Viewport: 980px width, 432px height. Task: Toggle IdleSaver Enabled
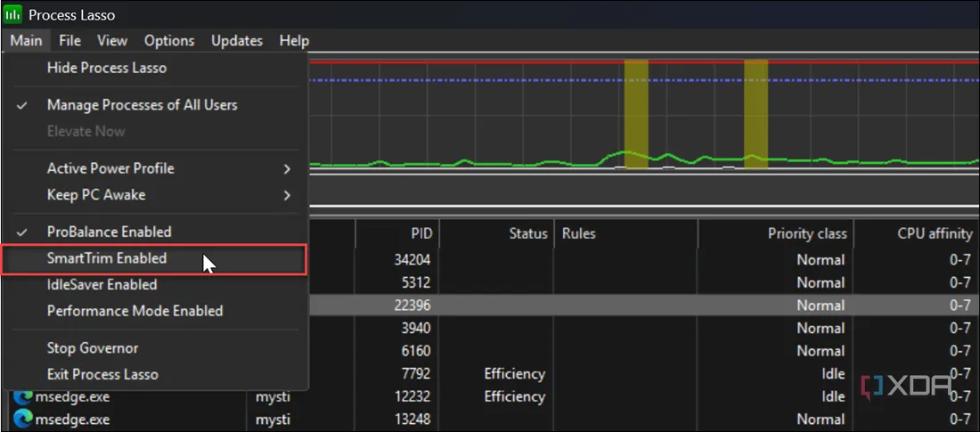155,284
